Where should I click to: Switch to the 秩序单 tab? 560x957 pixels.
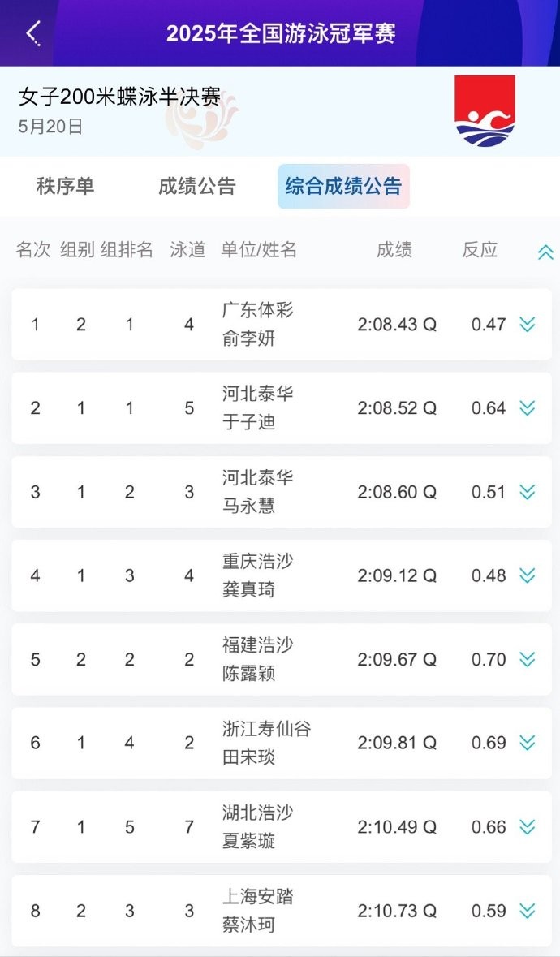pyautogui.click(x=65, y=186)
